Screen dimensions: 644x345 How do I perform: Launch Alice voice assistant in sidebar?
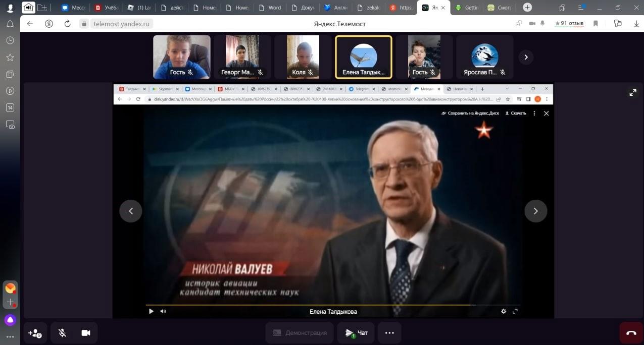(10, 320)
